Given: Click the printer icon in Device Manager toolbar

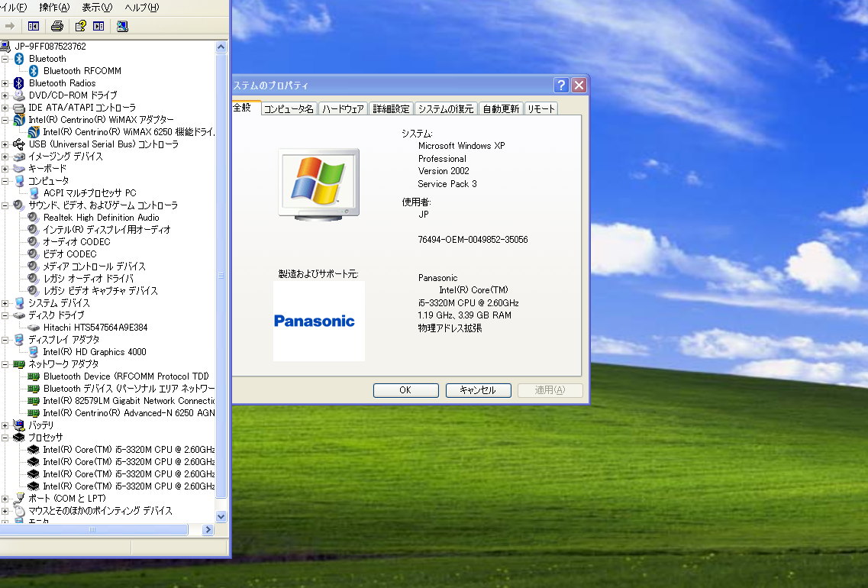Looking at the screenshot, I should pos(57,26).
